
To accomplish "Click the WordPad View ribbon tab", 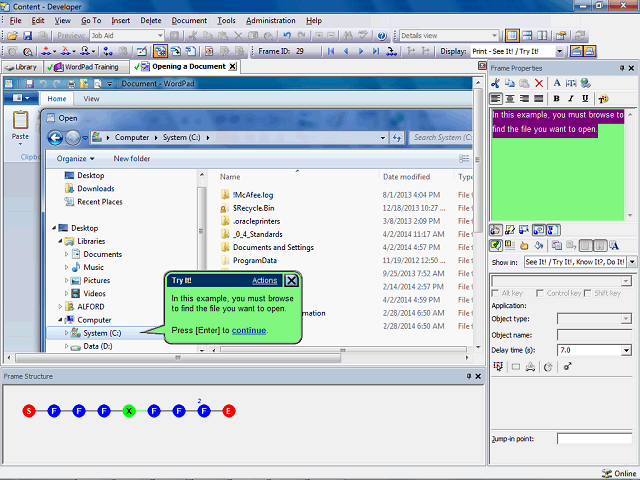I will tap(91, 99).
